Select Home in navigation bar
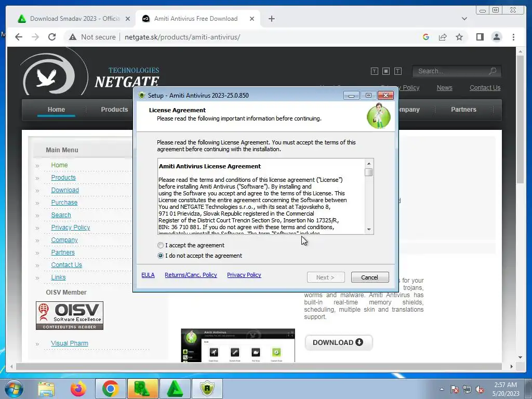 [x=56, y=110]
